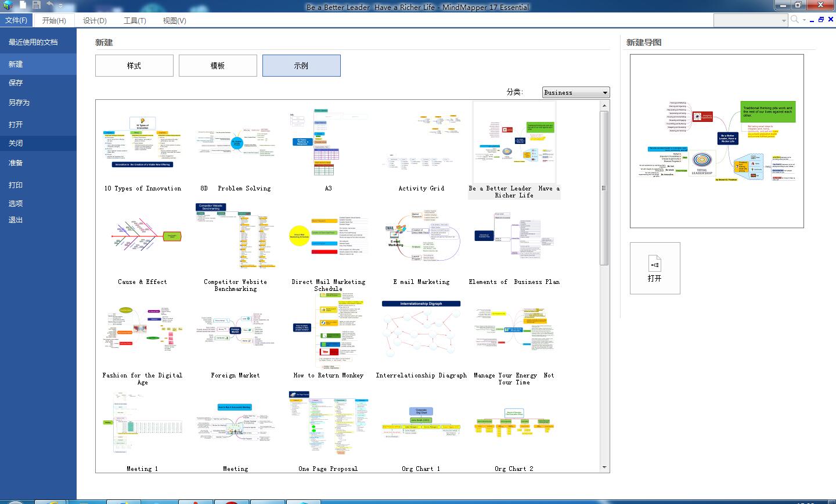The width and height of the screenshot is (836, 504).
Task: Open the 分类 Business dropdown
Action: tap(576, 92)
